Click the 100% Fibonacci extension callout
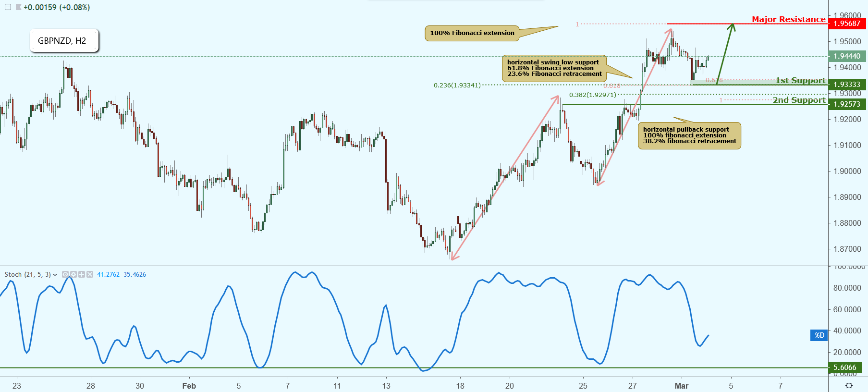The height and width of the screenshot is (392, 868). [x=472, y=33]
